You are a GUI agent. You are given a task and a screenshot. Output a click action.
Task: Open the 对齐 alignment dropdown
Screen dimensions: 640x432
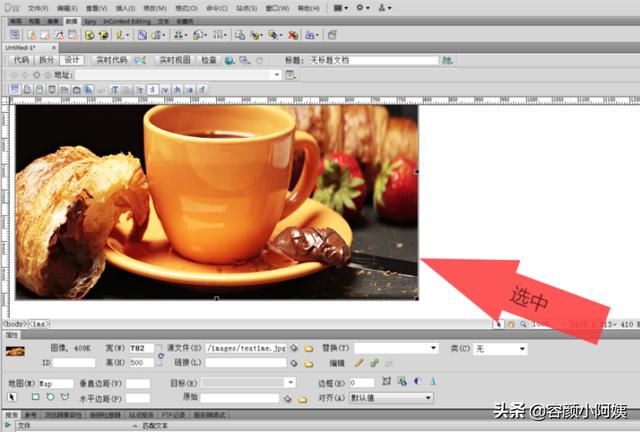pos(391,398)
